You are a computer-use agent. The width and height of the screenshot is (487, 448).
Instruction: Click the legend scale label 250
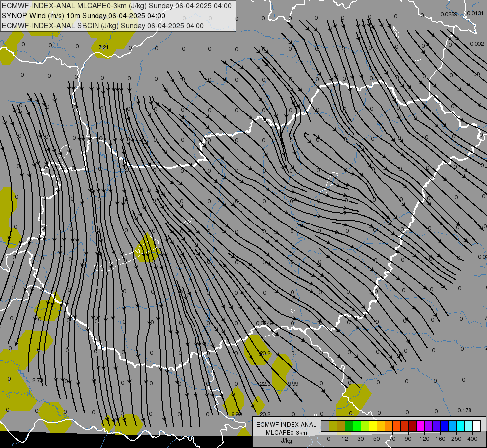click(x=456, y=439)
